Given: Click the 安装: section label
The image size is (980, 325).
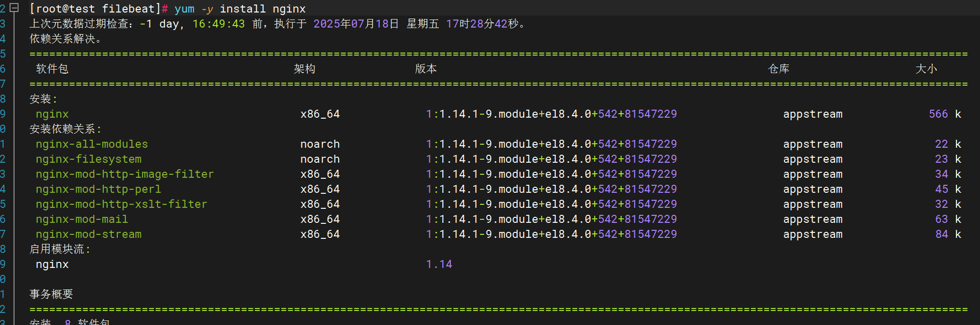Looking at the screenshot, I should [44, 99].
